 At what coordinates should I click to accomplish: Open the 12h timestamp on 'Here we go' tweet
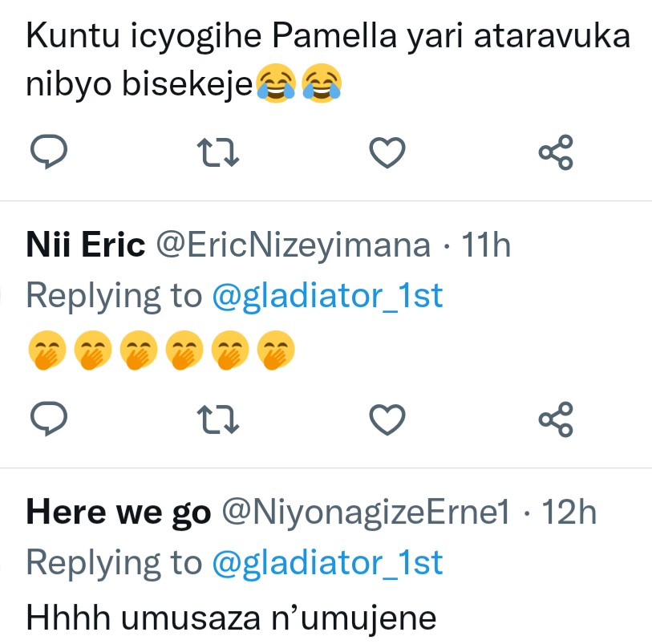point(569,512)
